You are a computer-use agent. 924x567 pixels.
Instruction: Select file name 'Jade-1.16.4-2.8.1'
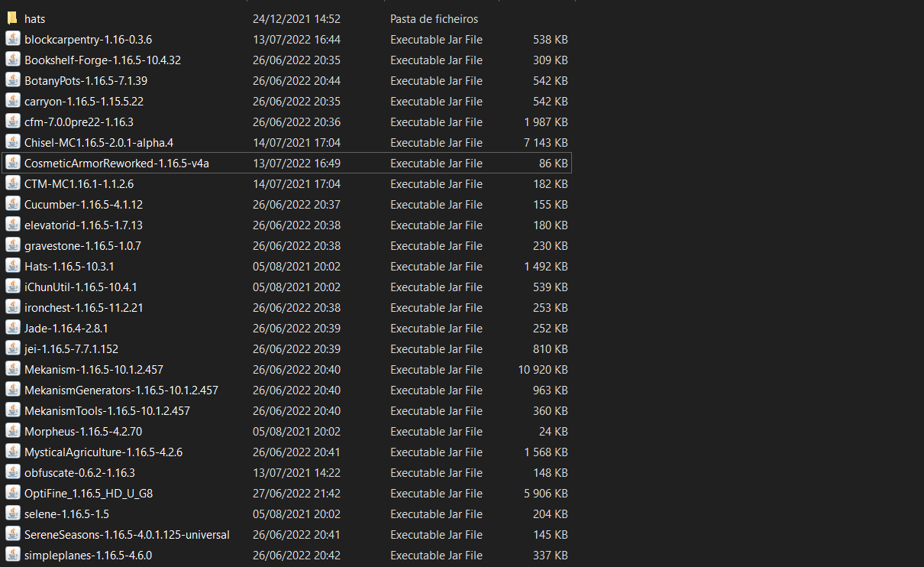click(x=66, y=328)
